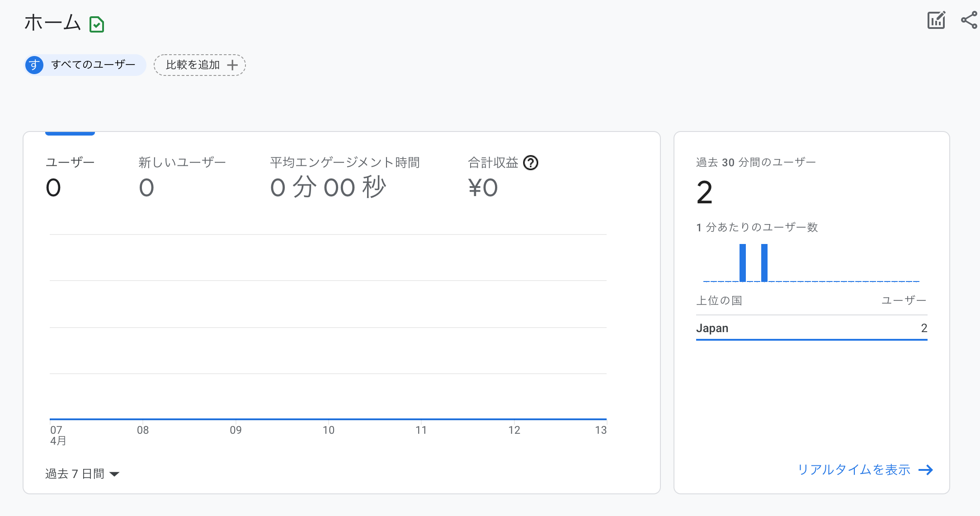Click the second blue bar in per-minute chart
The height and width of the screenshot is (516, 980).
click(764, 263)
